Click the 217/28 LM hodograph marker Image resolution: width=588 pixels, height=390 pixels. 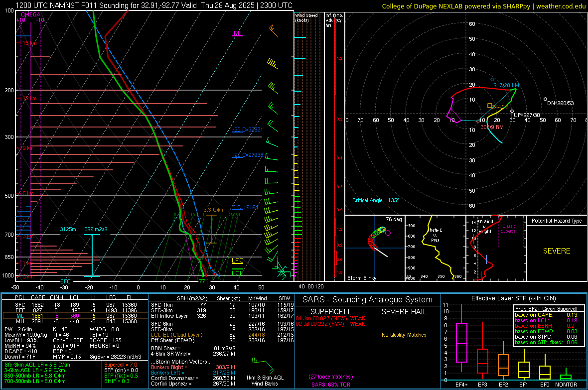(x=506, y=85)
